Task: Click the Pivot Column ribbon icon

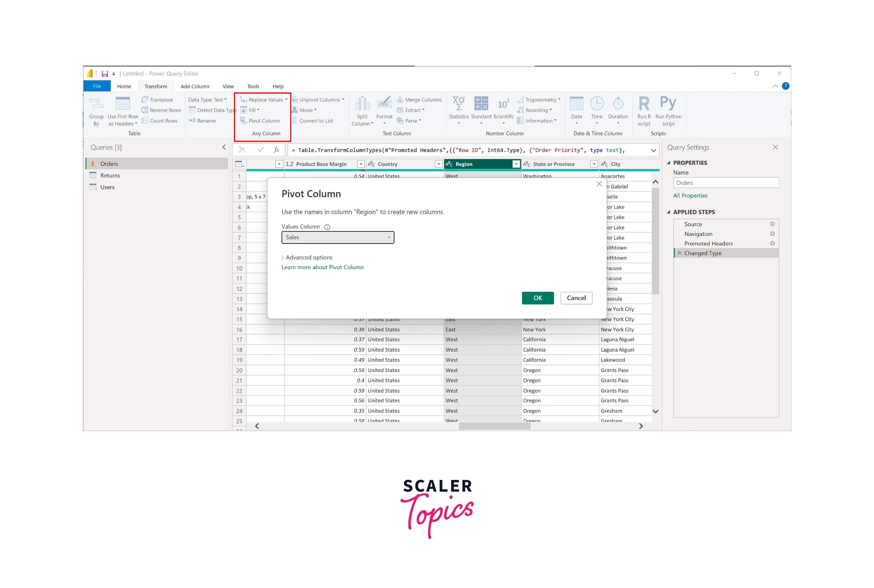Action: tap(244, 121)
